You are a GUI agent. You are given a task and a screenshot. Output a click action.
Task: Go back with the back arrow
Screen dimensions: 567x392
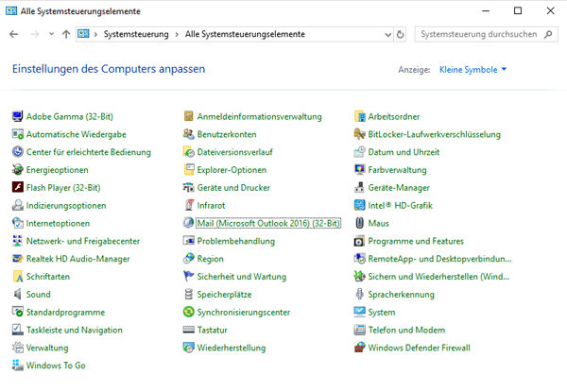[x=14, y=34]
